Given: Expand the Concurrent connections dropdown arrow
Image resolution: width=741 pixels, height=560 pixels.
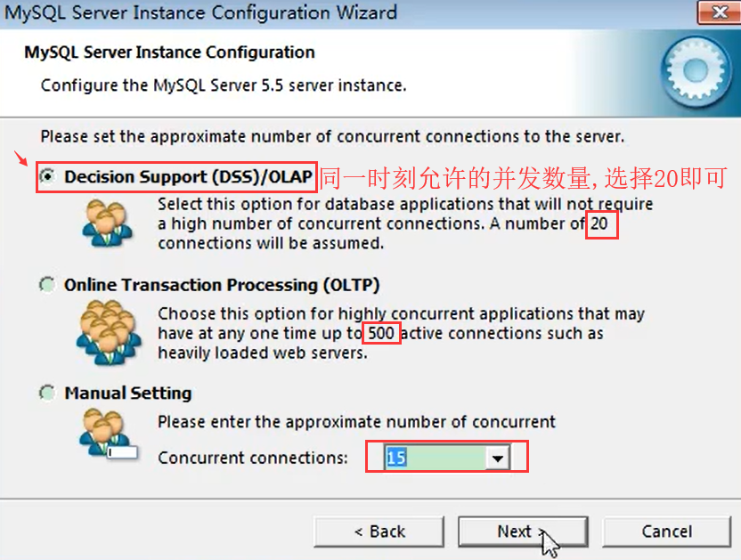Looking at the screenshot, I should click(498, 458).
